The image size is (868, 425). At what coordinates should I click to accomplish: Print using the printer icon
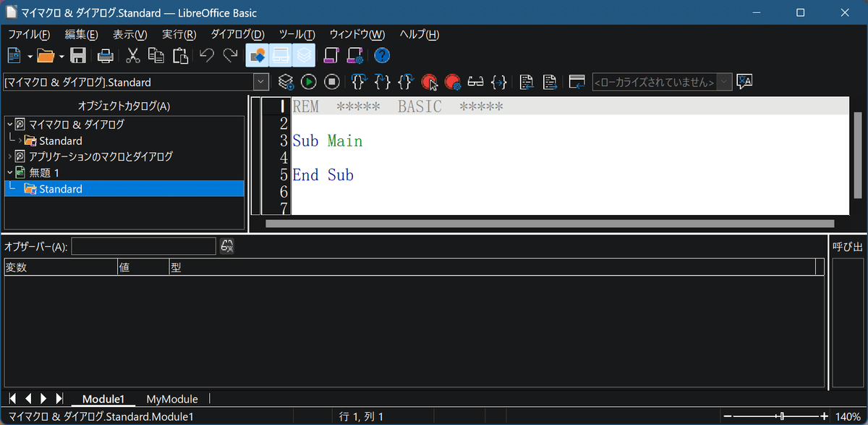click(x=106, y=55)
